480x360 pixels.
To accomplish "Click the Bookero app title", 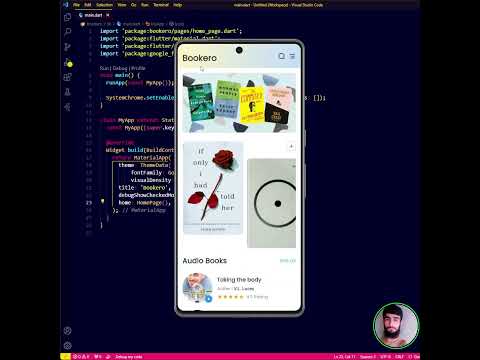I will pos(199,58).
